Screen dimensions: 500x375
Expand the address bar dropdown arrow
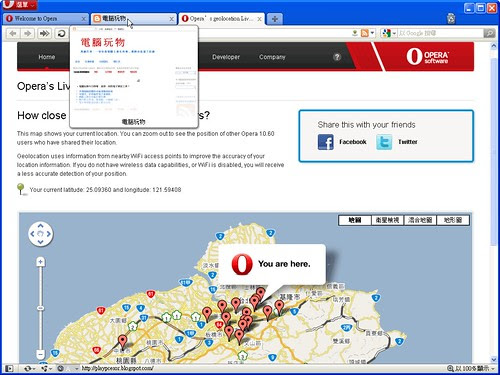[373, 33]
